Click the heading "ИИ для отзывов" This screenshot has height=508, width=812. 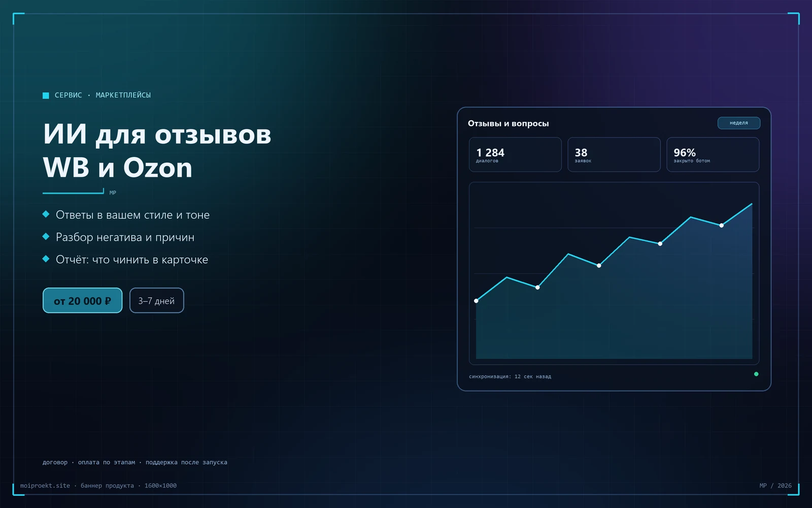(157, 135)
